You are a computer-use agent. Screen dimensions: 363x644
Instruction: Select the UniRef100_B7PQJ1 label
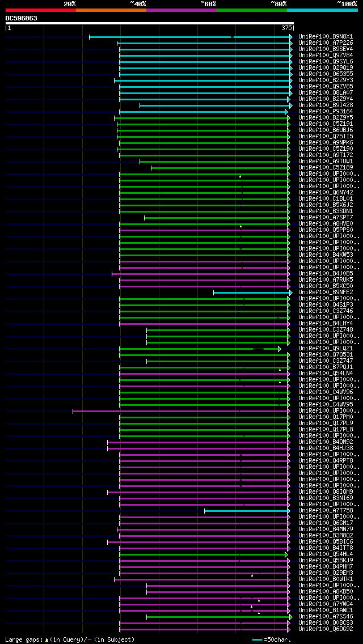(x=326, y=367)
